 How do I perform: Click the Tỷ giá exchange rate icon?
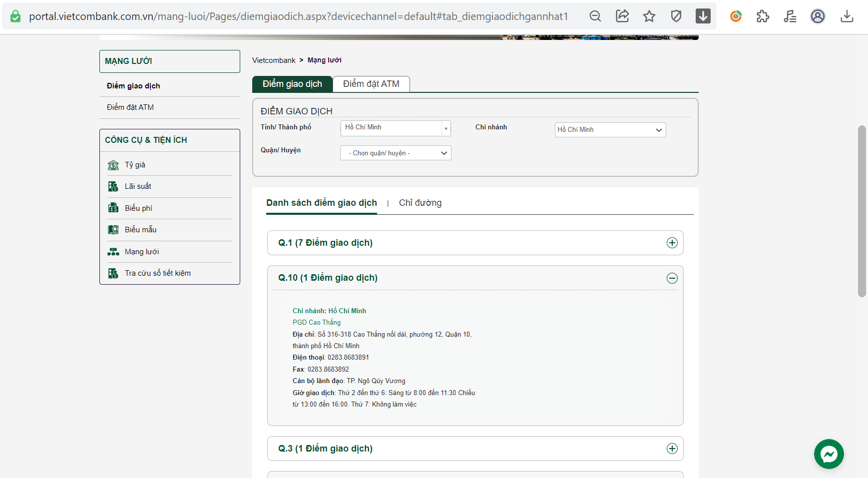pos(113,165)
